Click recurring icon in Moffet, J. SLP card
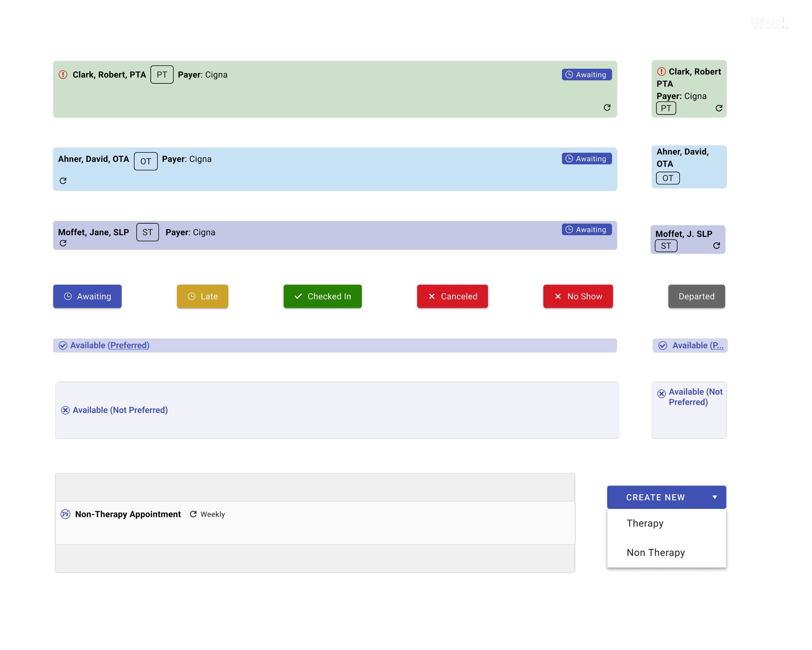The image size is (812, 650). tap(716, 246)
